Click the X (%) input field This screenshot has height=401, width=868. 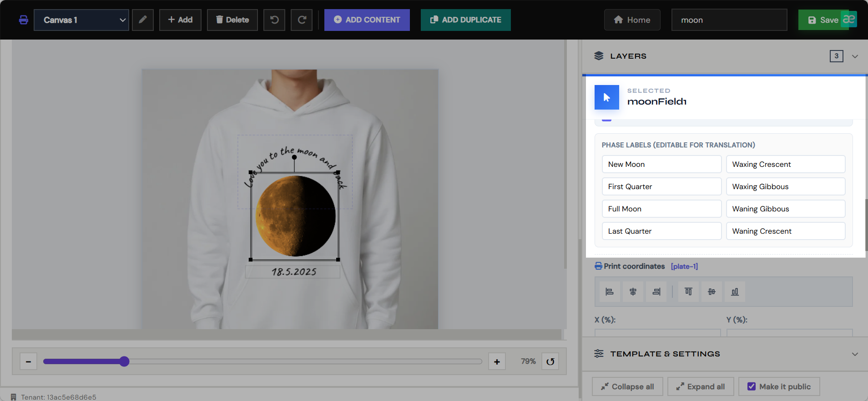(658, 333)
